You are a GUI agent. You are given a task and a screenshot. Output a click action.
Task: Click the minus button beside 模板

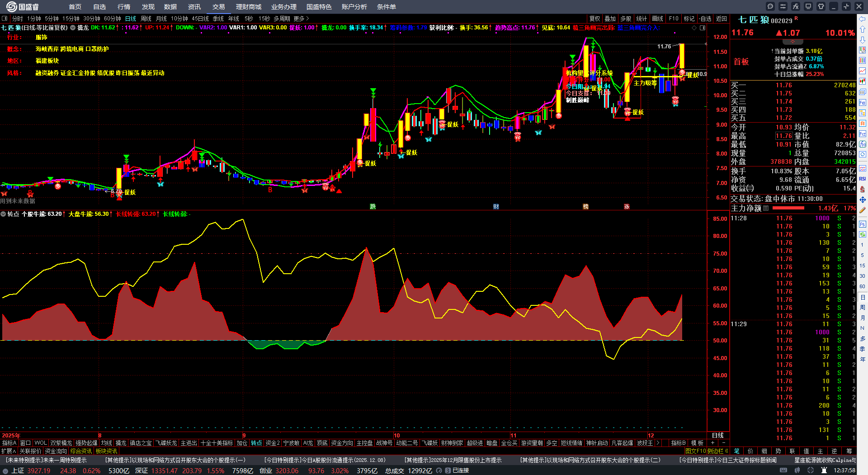(x=724, y=443)
